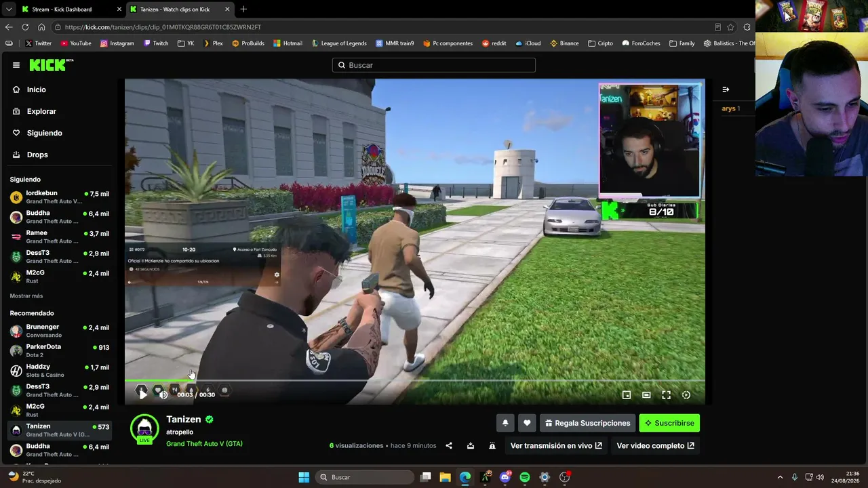Mute the clip with the volume icon
The width and height of the screenshot is (868, 488).
point(163,394)
